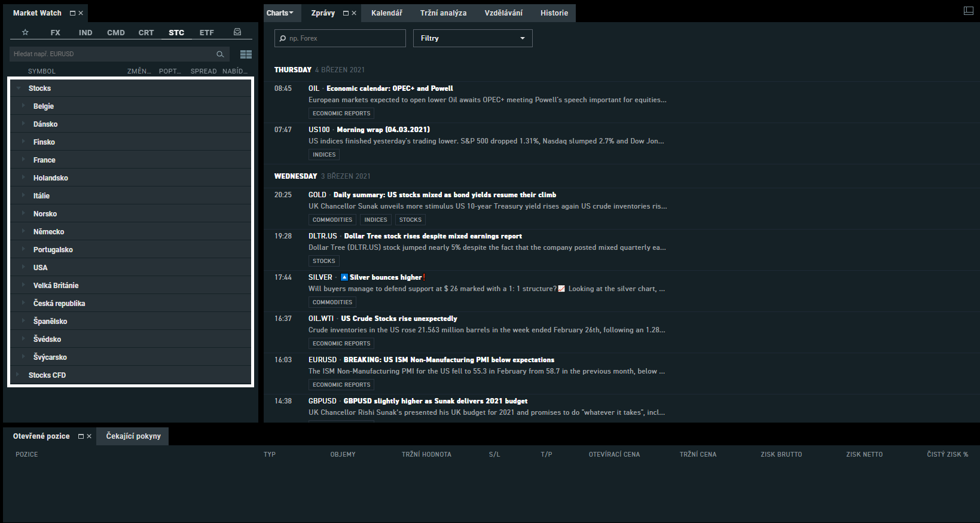Sort open positions by ZISK NETTO column
The height and width of the screenshot is (523, 980).
click(x=865, y=455)
